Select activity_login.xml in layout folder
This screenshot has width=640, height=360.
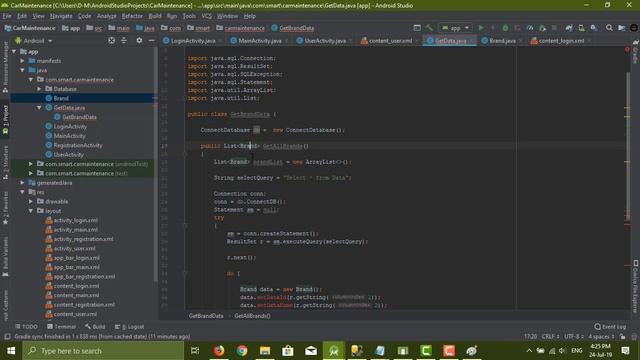(76, 220)
